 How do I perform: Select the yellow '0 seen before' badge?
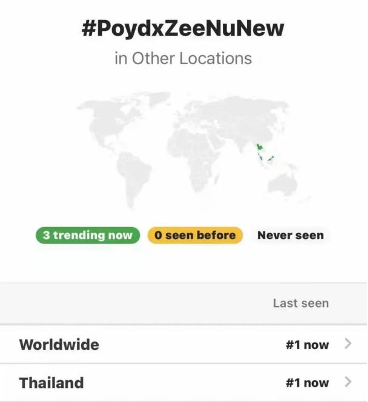coord(195,235)
